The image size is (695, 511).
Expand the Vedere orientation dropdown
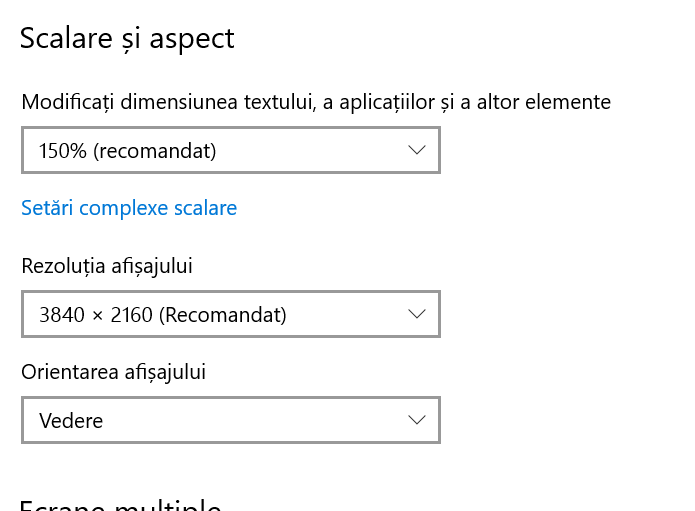click(230, 421)
